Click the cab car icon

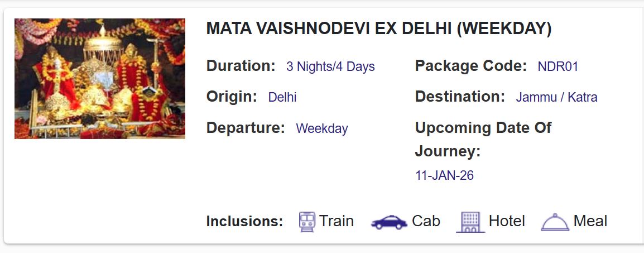(389, 222)
